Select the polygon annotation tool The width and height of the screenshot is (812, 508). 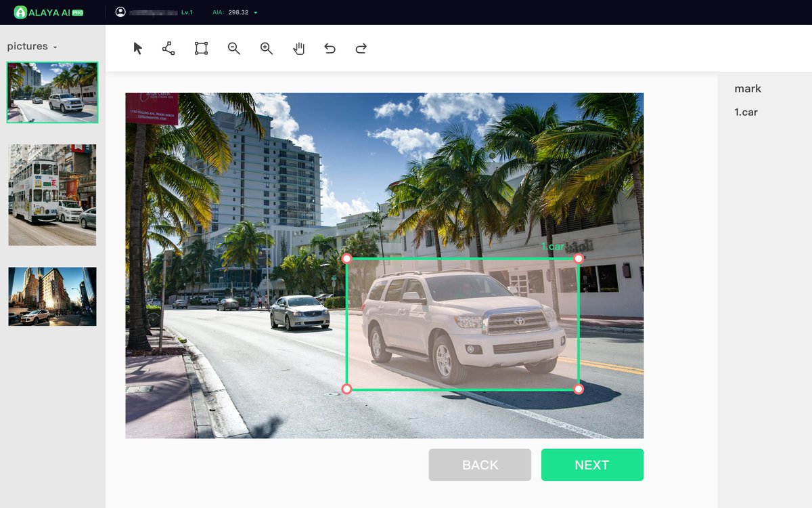pos(168,48)
